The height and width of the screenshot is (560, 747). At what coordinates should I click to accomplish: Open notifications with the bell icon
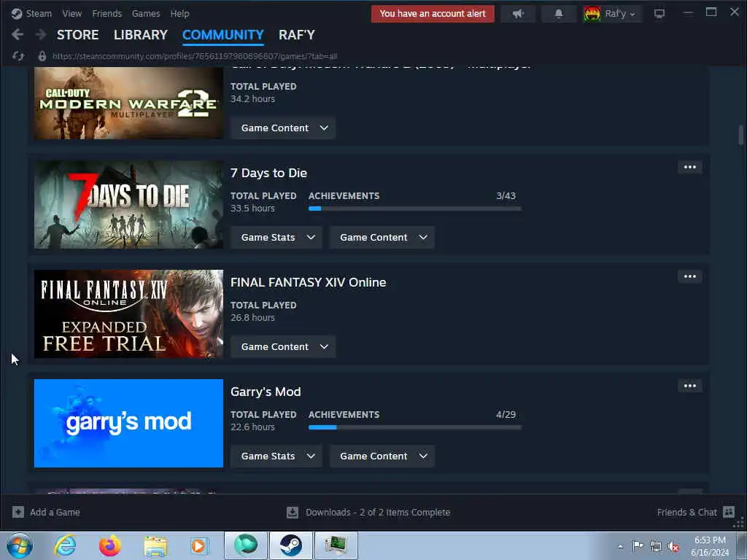tap(559, 14)
